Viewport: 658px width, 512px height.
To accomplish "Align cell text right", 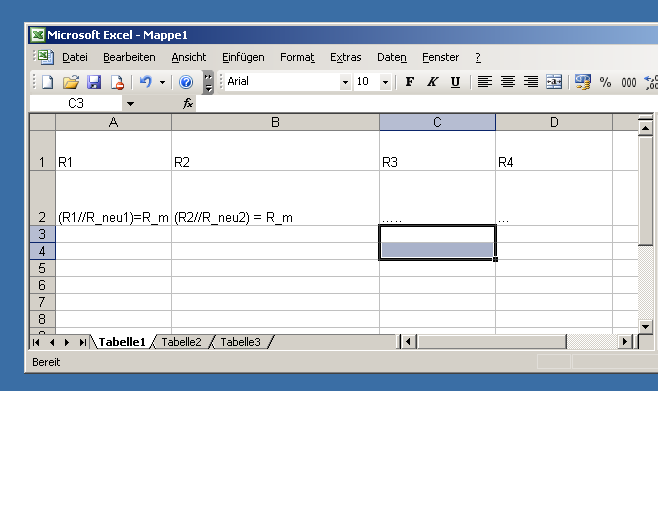I will 531,82.
